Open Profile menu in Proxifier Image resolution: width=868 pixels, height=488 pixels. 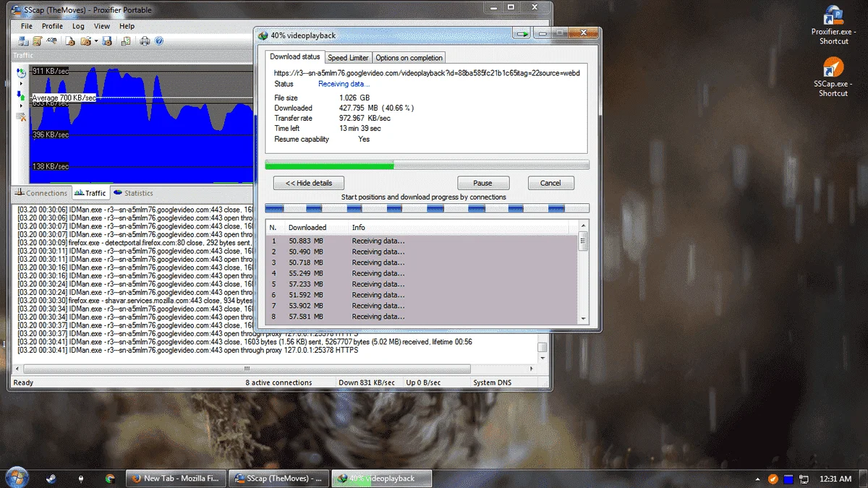52,26
